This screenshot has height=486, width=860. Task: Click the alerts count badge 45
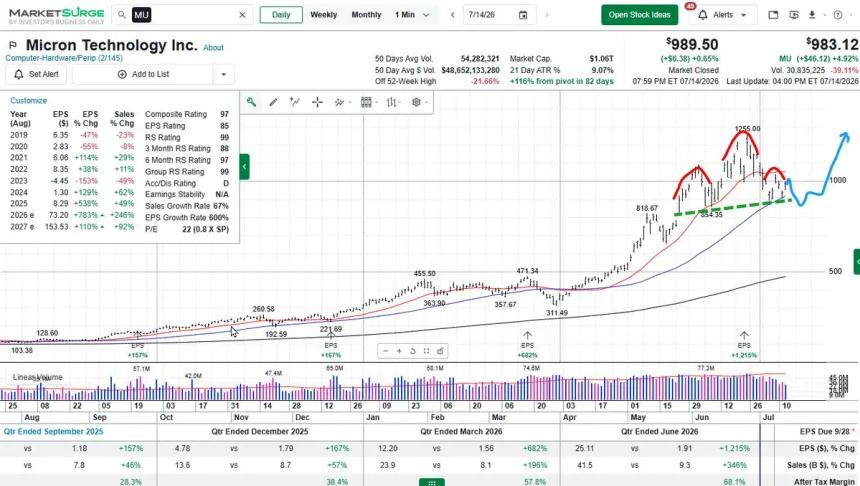pos(690,6)
